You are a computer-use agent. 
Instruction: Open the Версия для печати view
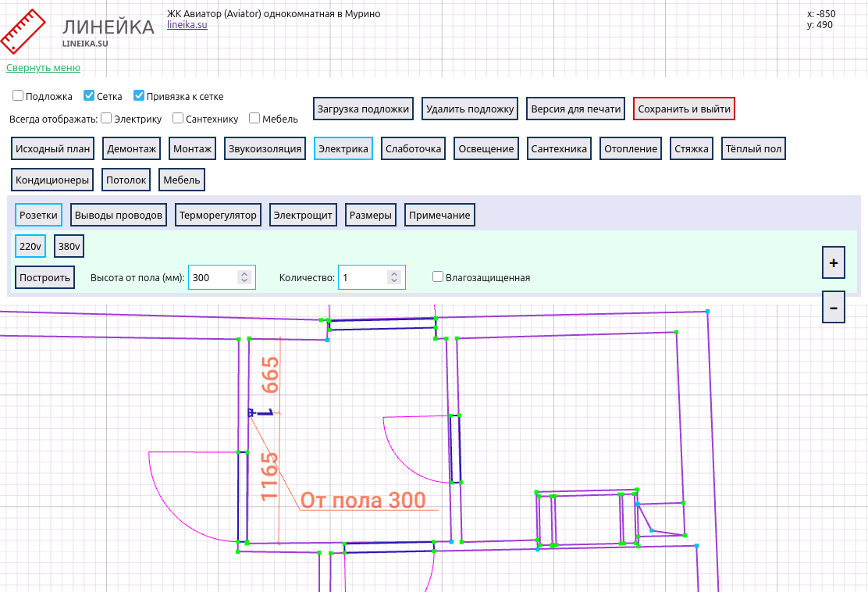coord(576,109)
